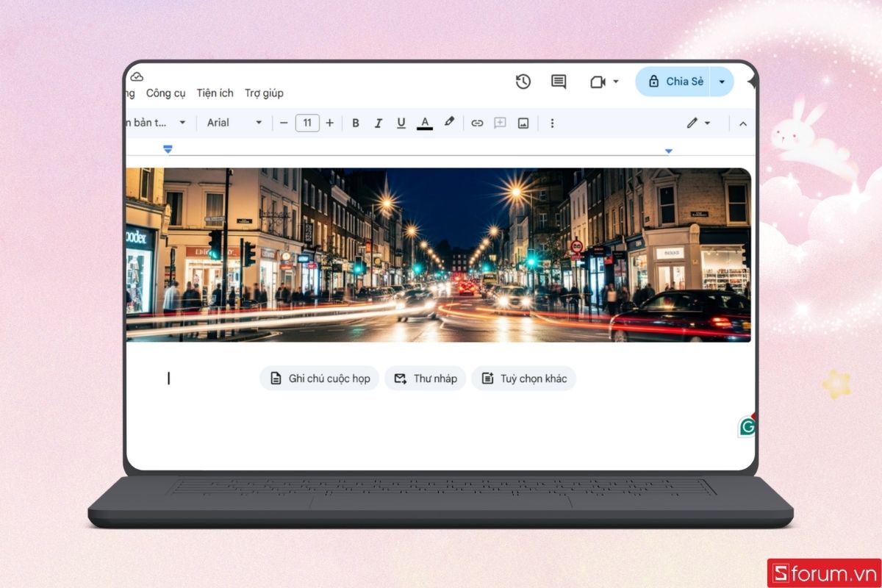This screenshot has width=882, height=588.
Task: Open the Công cụ menu
Action: (x=165, y=93)
